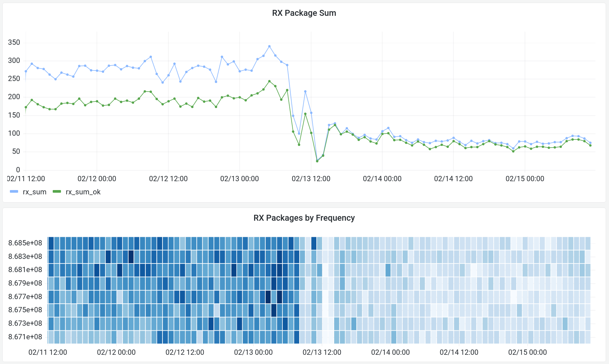This screenshot has width=609, height=364.
Task: Click the 8.671e+08 frequency row label
Action: (25, 337)
